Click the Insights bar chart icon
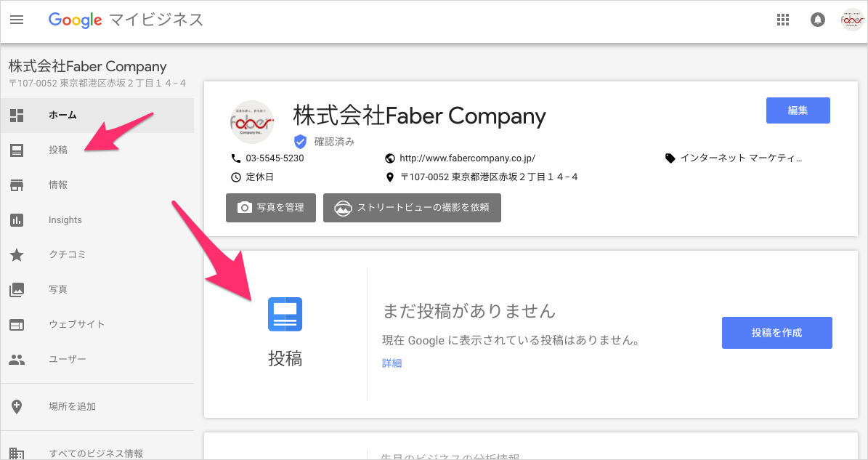868x460 pixels. tap(17, 219)
